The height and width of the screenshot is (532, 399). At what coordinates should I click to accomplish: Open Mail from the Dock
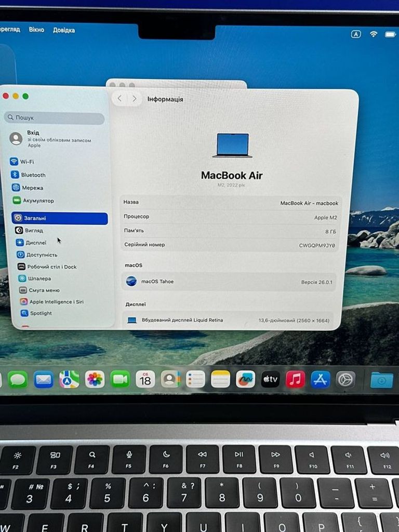tap(44, 379)
